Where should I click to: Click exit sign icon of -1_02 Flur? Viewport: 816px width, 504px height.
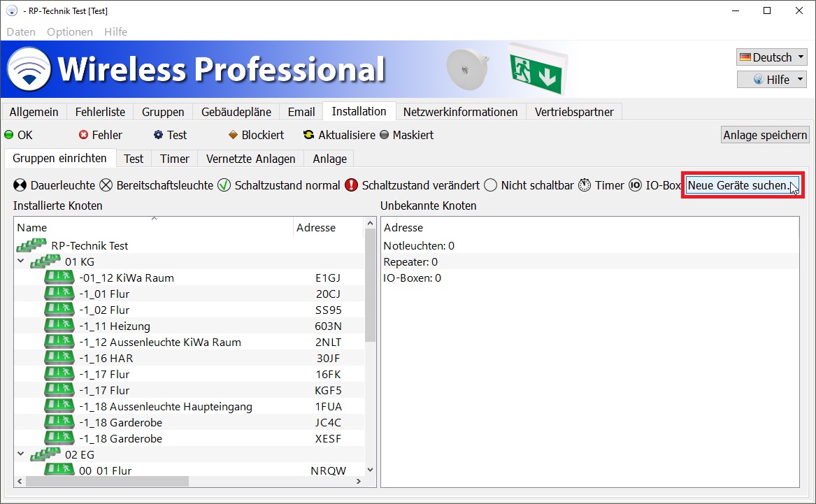click(59, 310)
